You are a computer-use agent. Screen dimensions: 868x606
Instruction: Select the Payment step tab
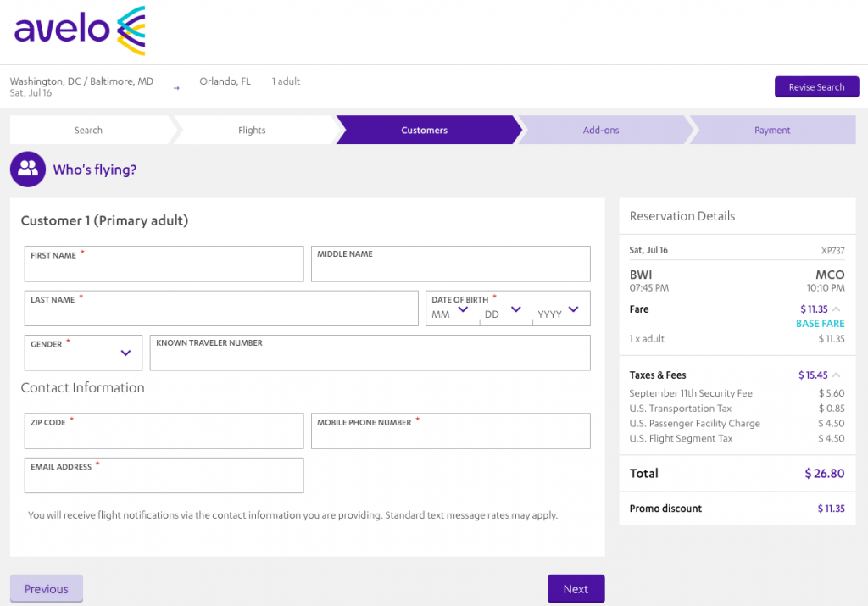772,131
